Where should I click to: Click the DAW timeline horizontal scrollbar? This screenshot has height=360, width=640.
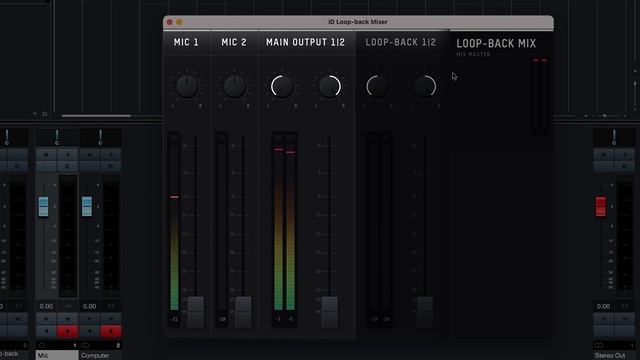coord(96,116)
